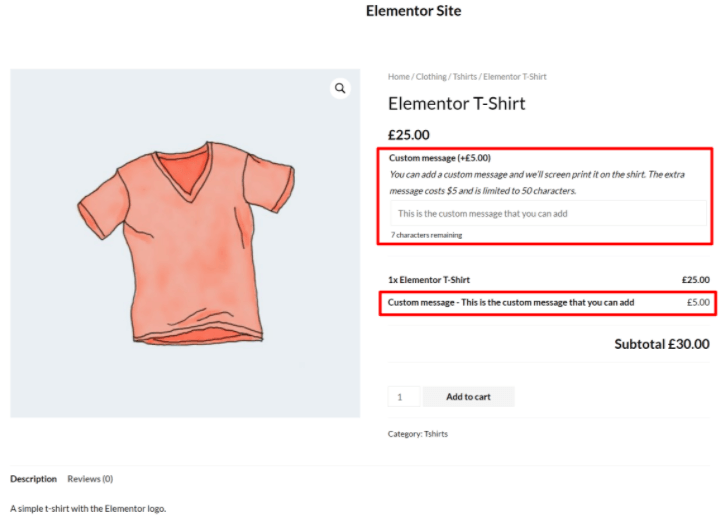
Task: Open the Tshirts category link
Action: (x=436, y=434)
